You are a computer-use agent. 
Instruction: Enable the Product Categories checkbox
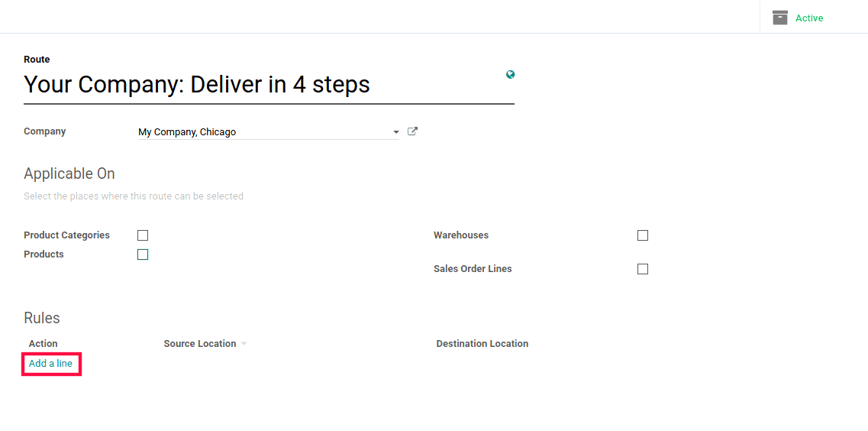coord(143,235)
